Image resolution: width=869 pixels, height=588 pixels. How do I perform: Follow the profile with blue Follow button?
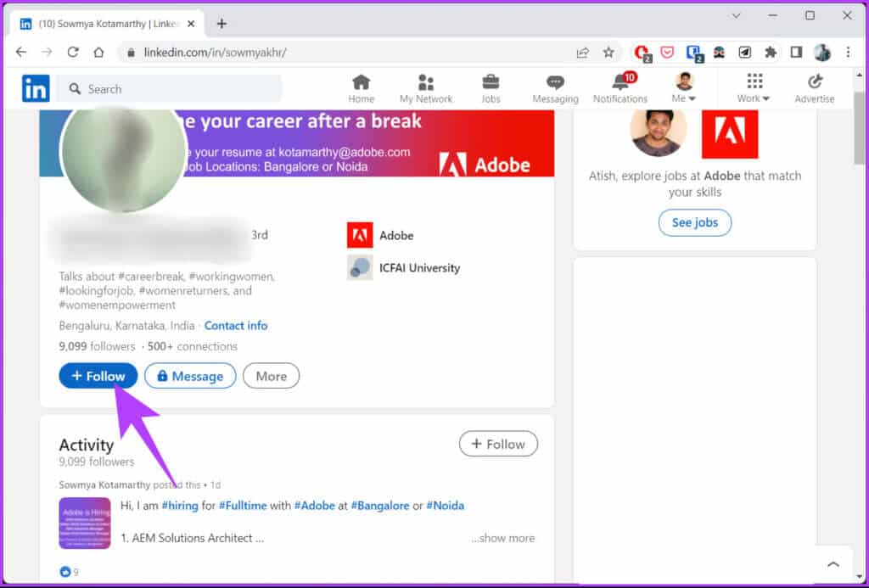point(98,376)
